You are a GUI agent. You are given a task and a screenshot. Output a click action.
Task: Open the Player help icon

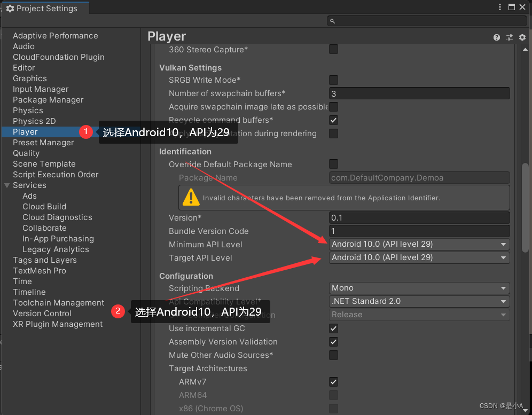(496, 38)
